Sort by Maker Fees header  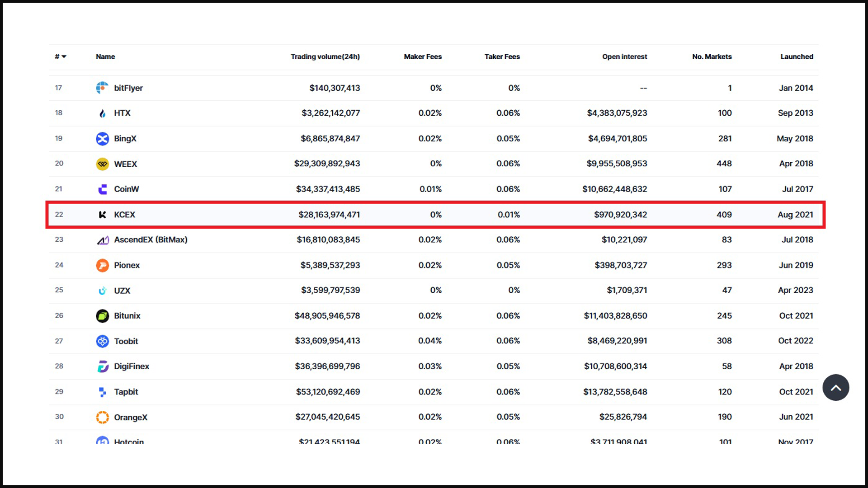(x=423, y=56)
